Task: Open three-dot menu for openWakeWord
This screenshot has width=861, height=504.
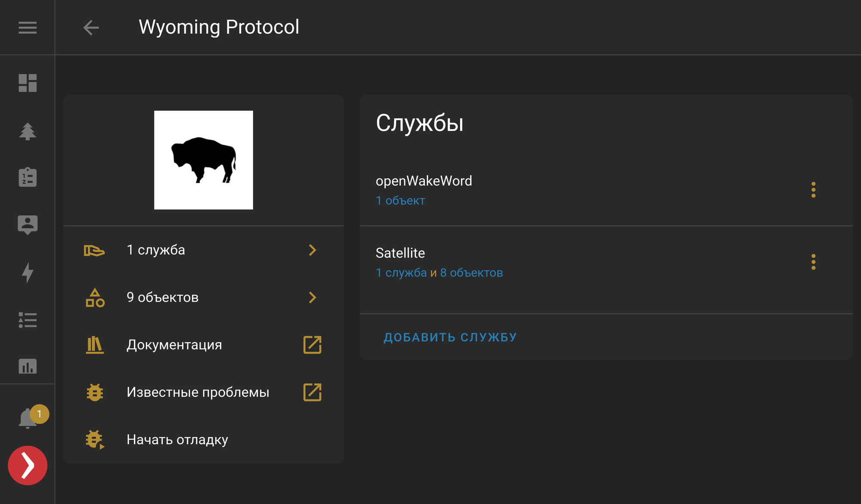Action: [x=813, y=190]
